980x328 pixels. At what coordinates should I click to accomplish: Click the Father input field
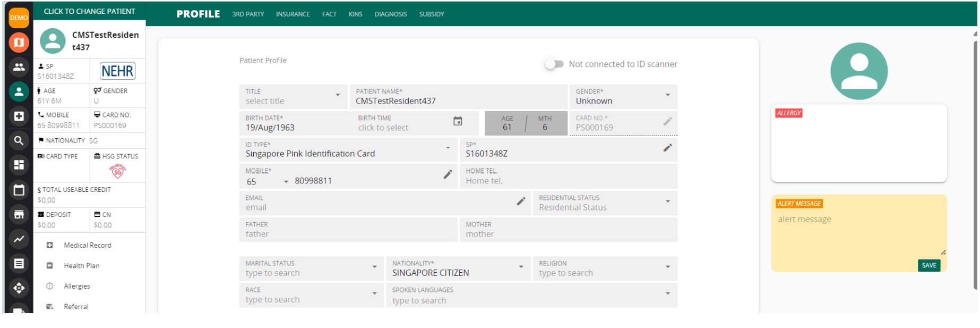pos(348,230)
